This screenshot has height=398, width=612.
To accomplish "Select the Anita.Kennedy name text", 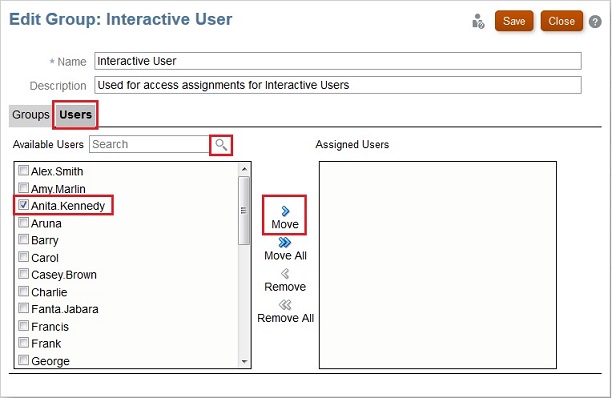I will click(x=68, y=206).
